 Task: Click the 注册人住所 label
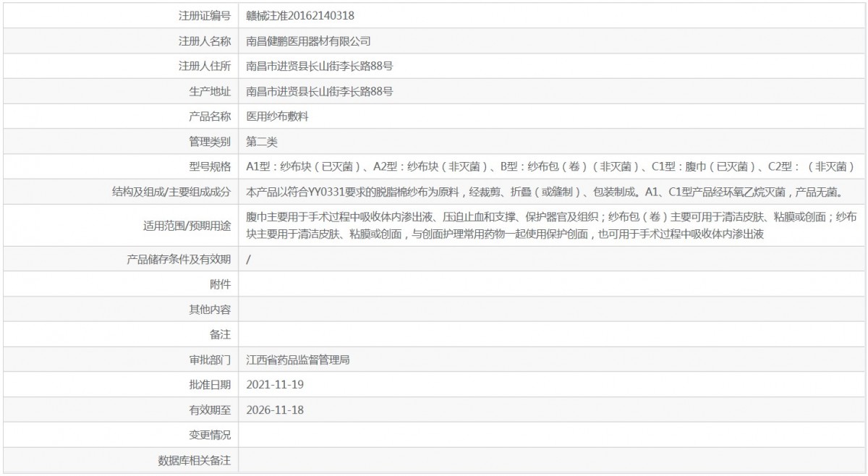pos(205,66)
